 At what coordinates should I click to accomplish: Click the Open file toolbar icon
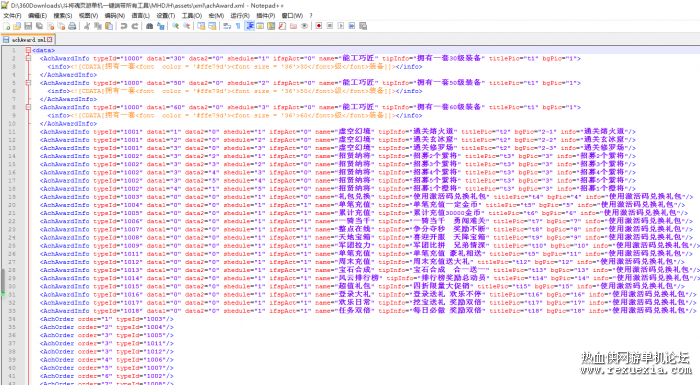coord(17,26)
